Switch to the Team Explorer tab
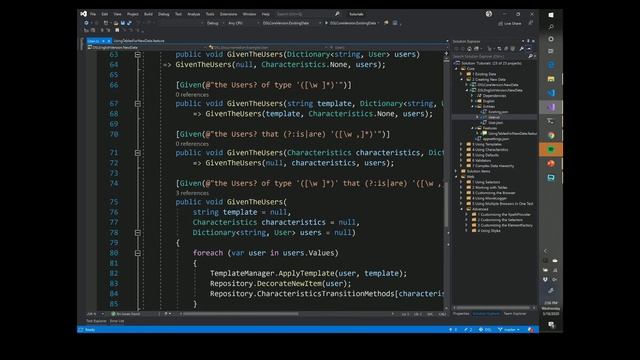640x360 pixels. click(515, 314)
